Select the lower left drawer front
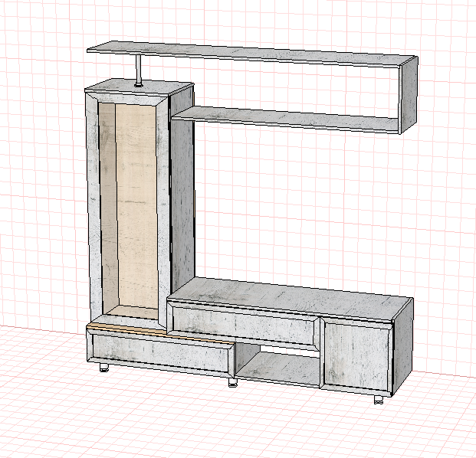The width and height of the screenshot is (476, 458). [x=160, y=352]
